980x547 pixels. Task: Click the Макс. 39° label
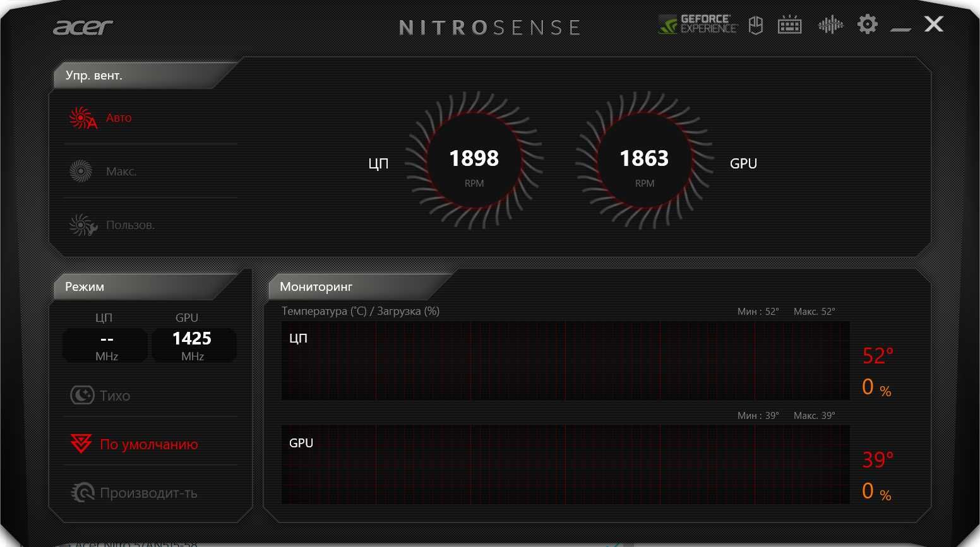814,416
